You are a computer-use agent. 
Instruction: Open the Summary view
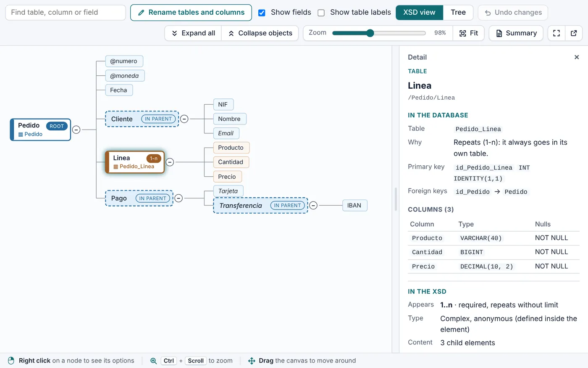[516, 33]
